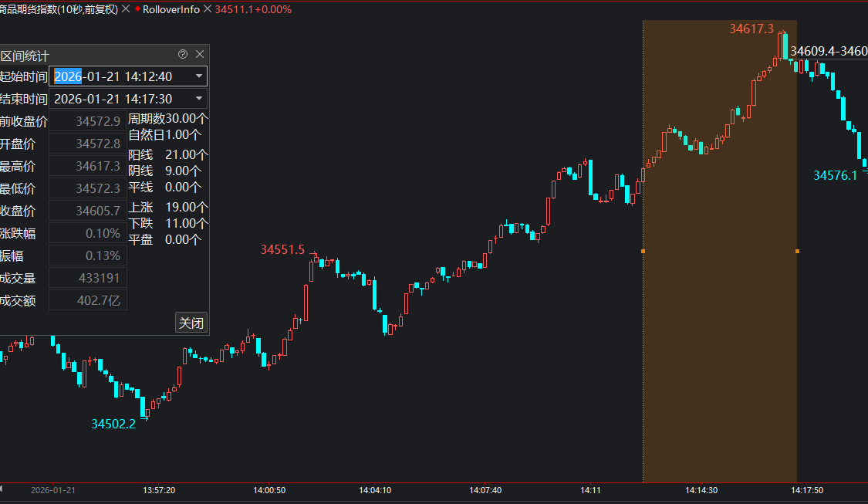Click right orange handle of selected range
This screenshot has height=504, width=868.
coord(797,251)
